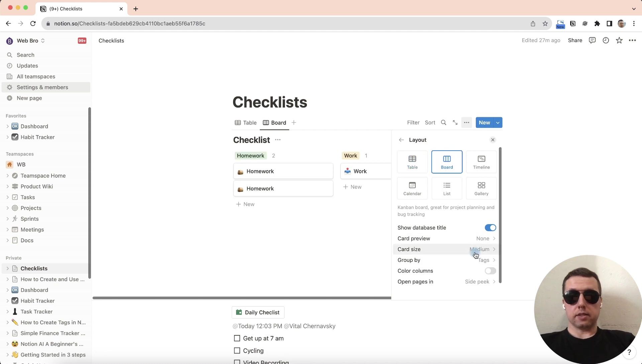Open the browser share icon
This screenshot has width=642, height=364.
click(533, 23)
